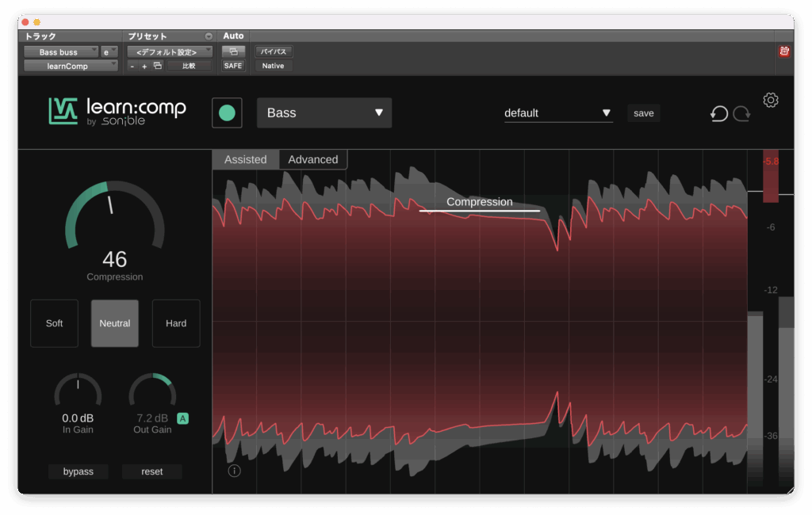
Task: Click the Native format button
Action: point(273,66)
